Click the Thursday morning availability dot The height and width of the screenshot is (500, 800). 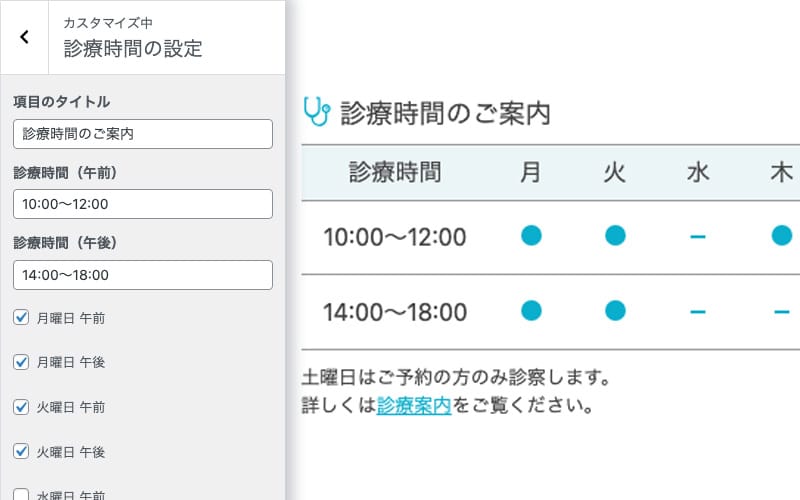coord(781,236)
